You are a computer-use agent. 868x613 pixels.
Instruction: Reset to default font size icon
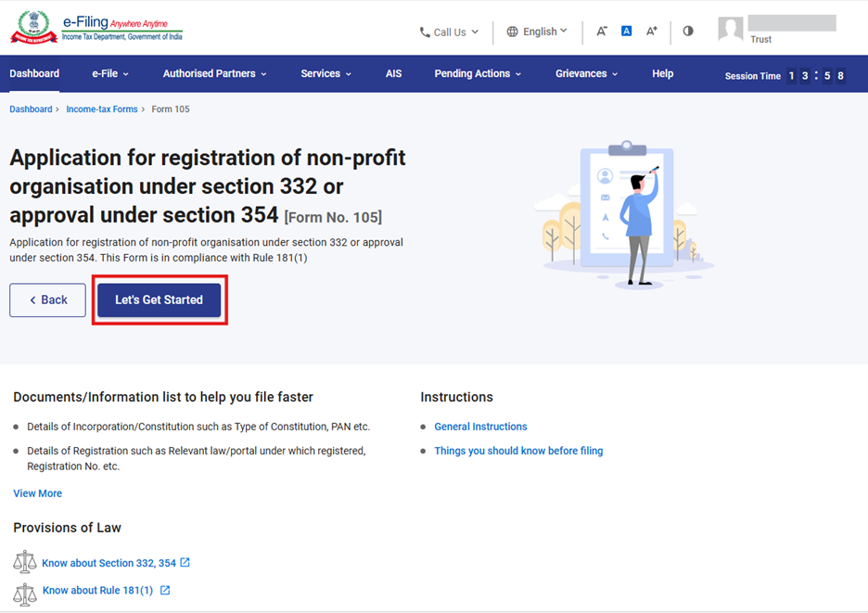[626, 32]
